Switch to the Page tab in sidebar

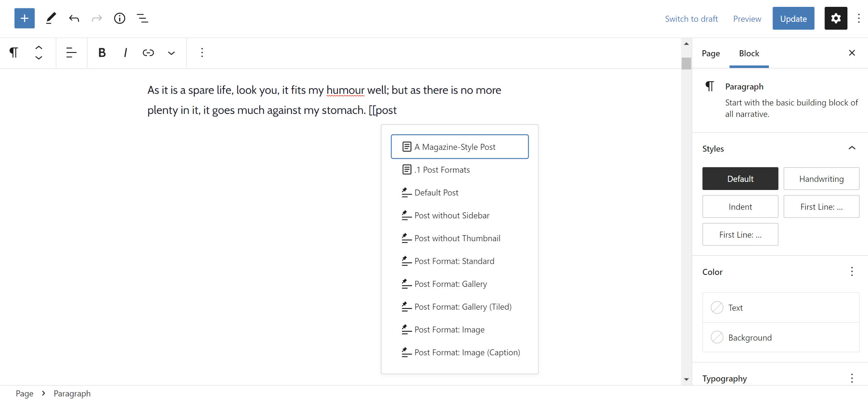(x=711, y=54)
